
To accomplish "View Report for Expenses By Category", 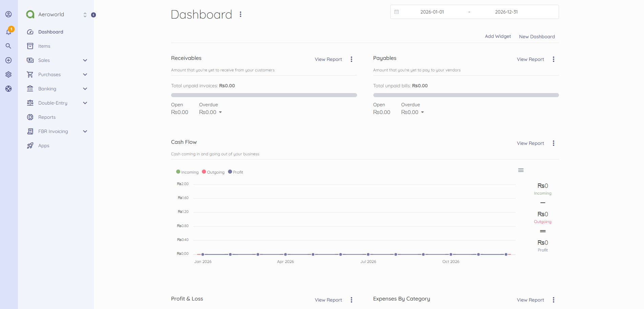I will click(530, 300).
